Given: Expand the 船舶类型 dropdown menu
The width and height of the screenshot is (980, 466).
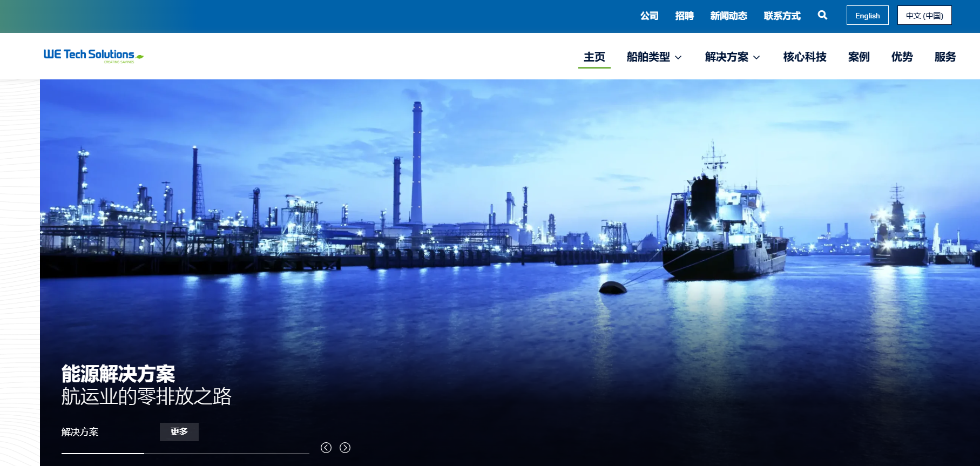Looking at the screenshot, I should [x=654, y=57].
